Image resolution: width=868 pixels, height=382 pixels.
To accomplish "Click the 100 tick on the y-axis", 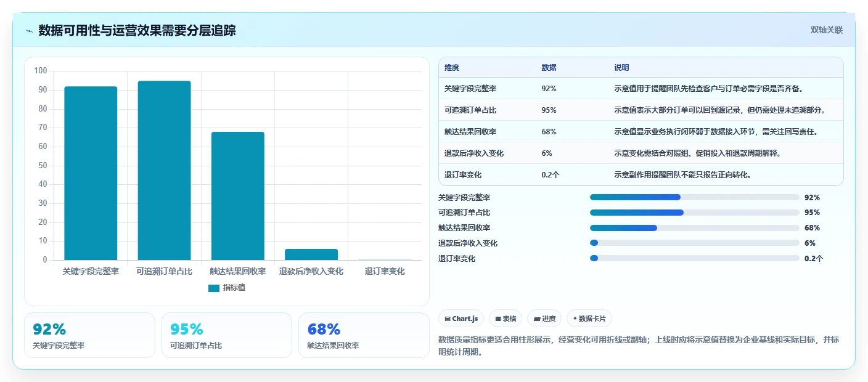I will (41, 71).
